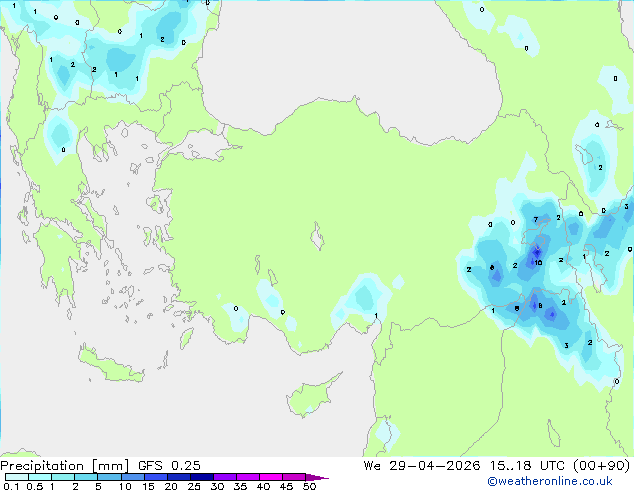Image resolution: width=634 pixels, height=490 pixels.
Task: Click the 0.5–1 mm legend color box
Action: tap(40, 477)
